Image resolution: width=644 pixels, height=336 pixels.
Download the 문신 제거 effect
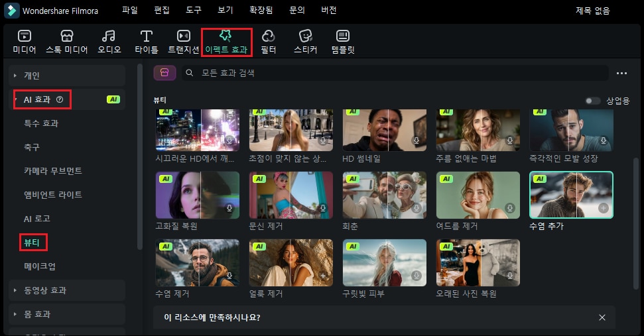(323, 208)
